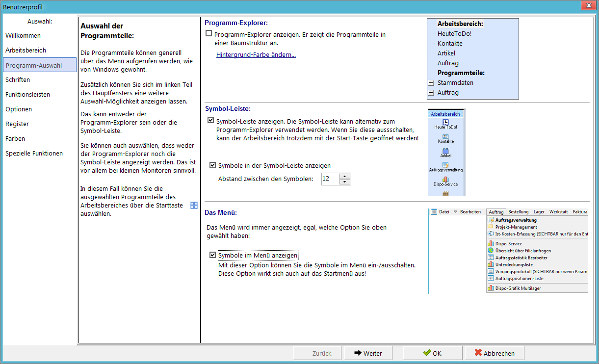Open the Willkommen page
Image resolution: width=599 pixels, height=364 pixels.
(x=23, y=35)
